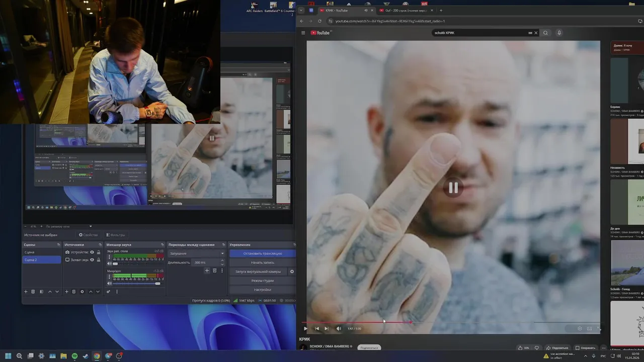This screenshot has height=362, width=644.
Task: Open scene filters icon in Scenes toolbar
Action: 41,292
